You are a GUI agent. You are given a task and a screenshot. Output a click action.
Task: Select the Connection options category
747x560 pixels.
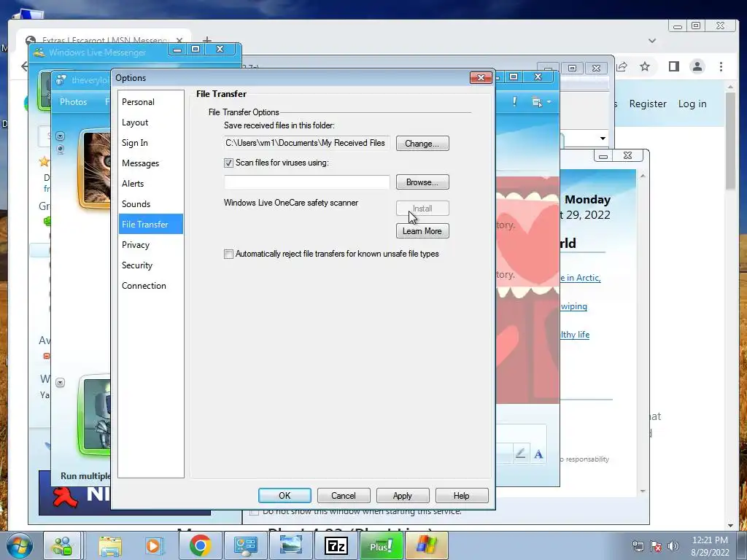tap(150, 286)
